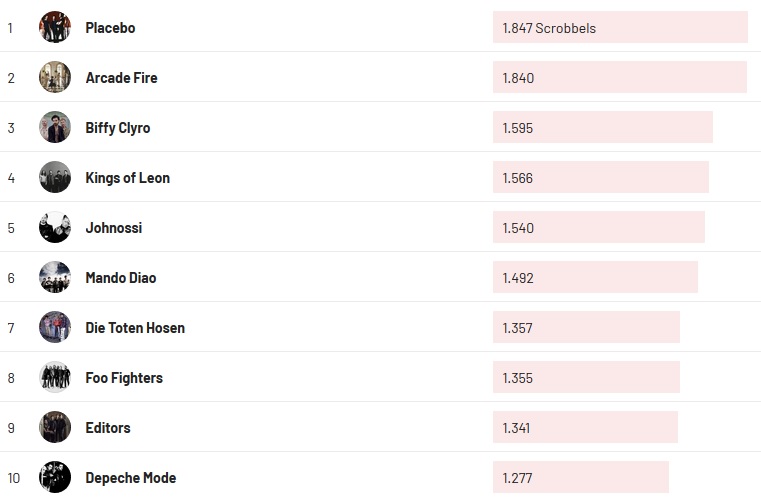Image resolution: width=761 pixels, height=500 pixels.
Task: Open the Placebo artist link
Action: pyautogui.click(x=110, y=28)
